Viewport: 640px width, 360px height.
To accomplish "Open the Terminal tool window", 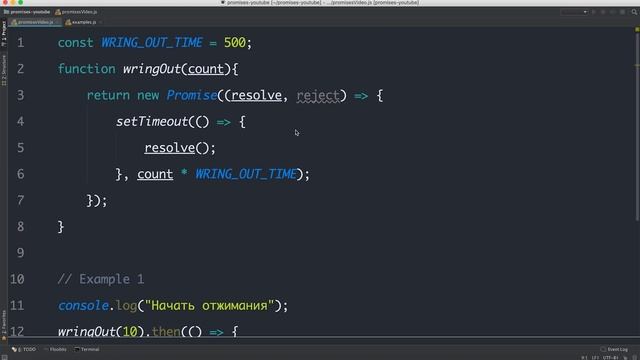I will [x=87, y=349].
